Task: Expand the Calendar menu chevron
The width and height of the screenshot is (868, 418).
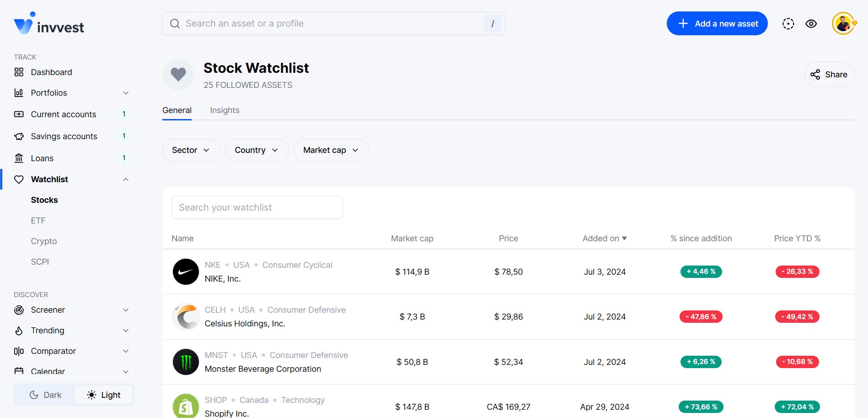Action: [x=126, y=371]
